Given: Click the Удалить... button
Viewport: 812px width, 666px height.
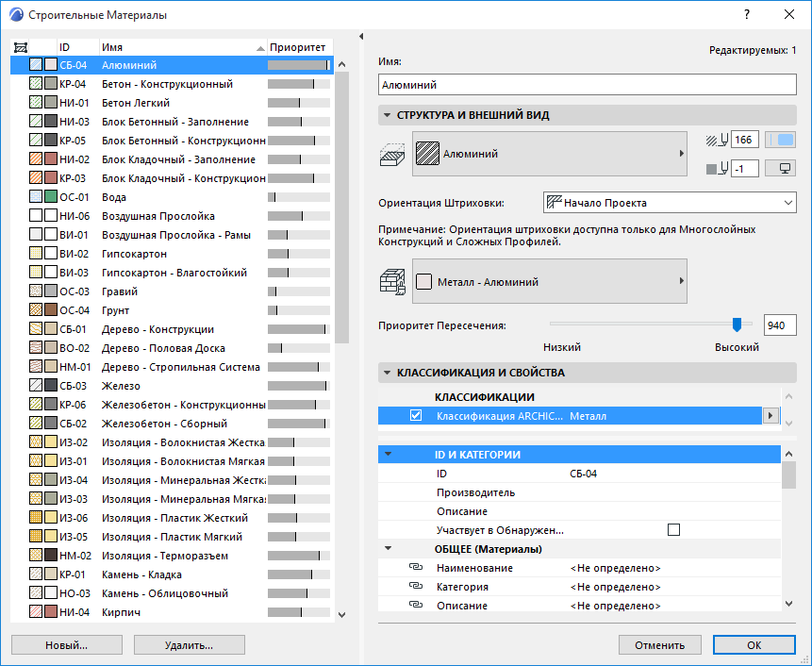Looking at the screenshot, I should (189, 645).
